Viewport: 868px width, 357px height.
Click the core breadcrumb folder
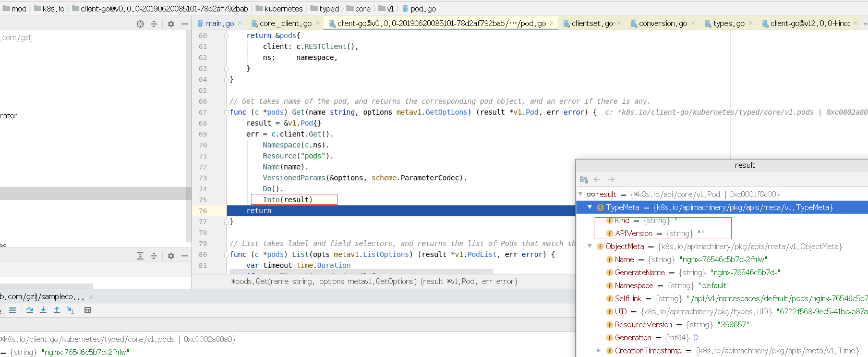click(x=358, y=9)
